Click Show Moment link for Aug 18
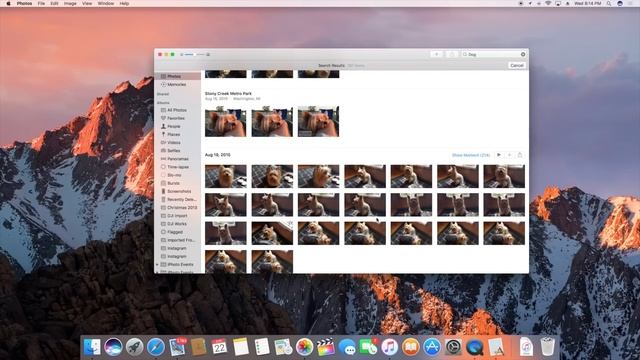 471,155
